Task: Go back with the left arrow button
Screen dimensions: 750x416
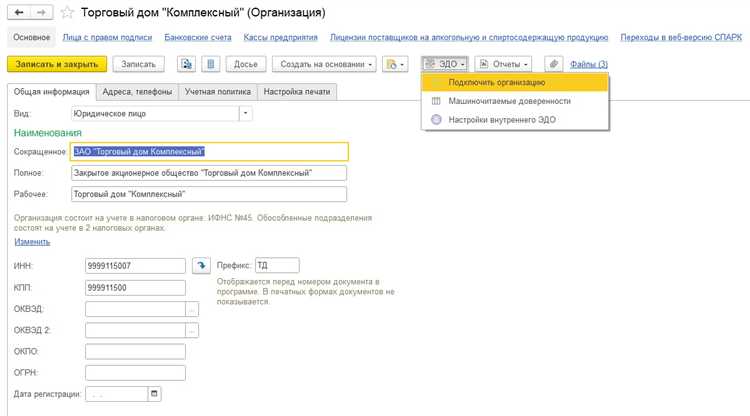Action: pos(19,12)
